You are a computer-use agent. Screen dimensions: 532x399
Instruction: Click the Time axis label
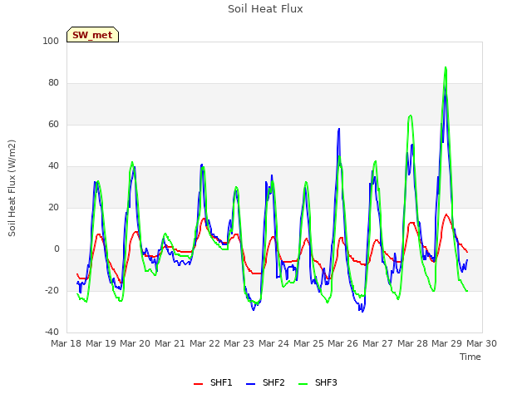click(x=470, y=357)
